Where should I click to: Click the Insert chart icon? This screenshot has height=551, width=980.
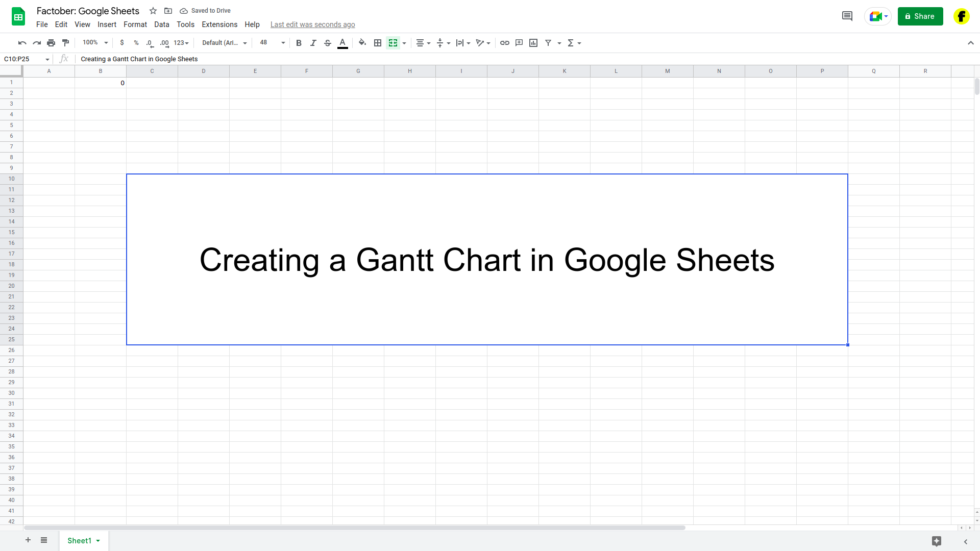coord(533,43)
